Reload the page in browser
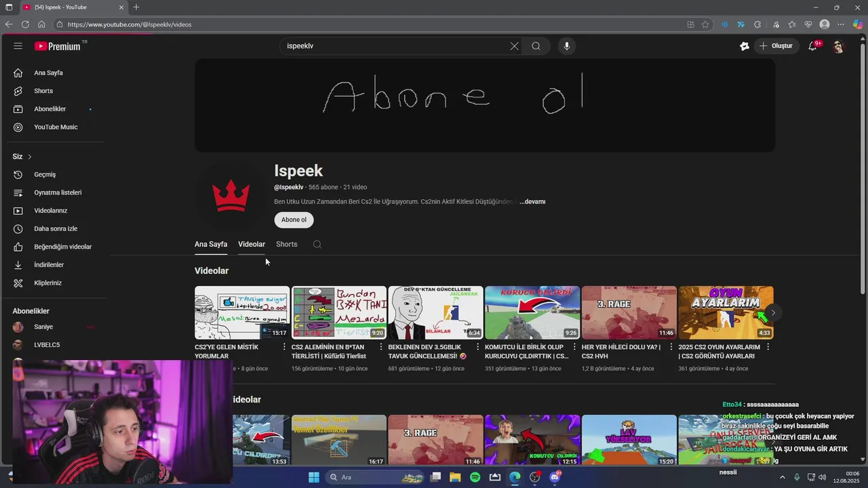868x488 pixels. (25, 24)
